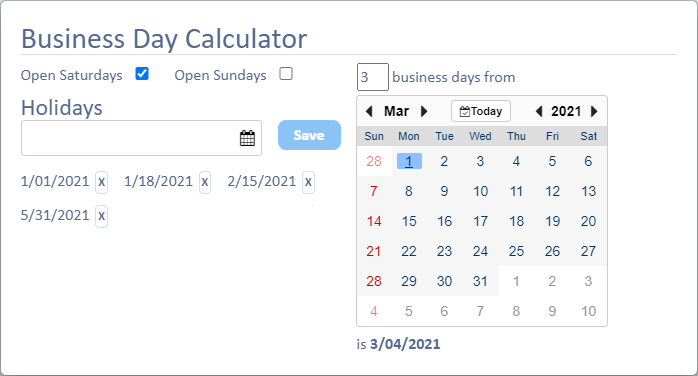Uncheck the Open Saturdays checkbox
Image resolution: width=698 pixels, height=376 pixels.
click(142, 73)
